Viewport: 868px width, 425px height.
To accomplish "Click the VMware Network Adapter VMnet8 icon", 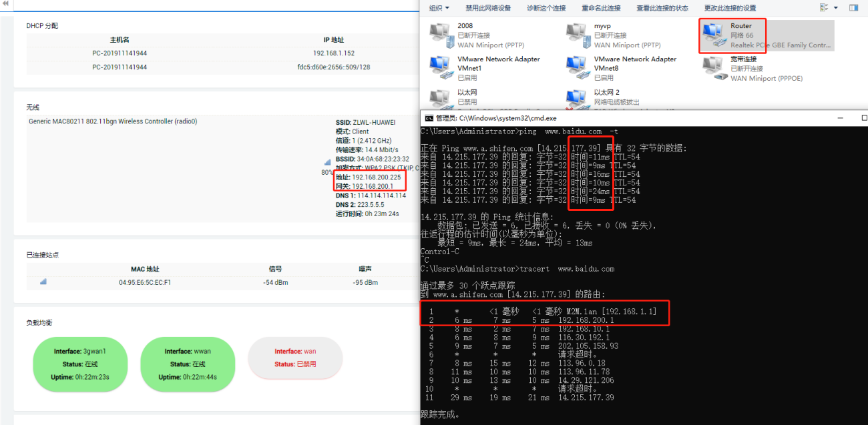I will pyautogui.click(x=576, y=68).
